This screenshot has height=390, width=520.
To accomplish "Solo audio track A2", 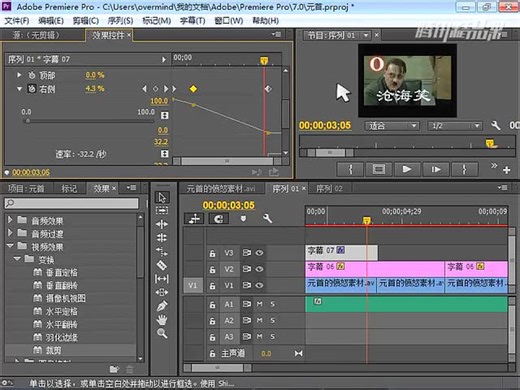I will point(273,320).
